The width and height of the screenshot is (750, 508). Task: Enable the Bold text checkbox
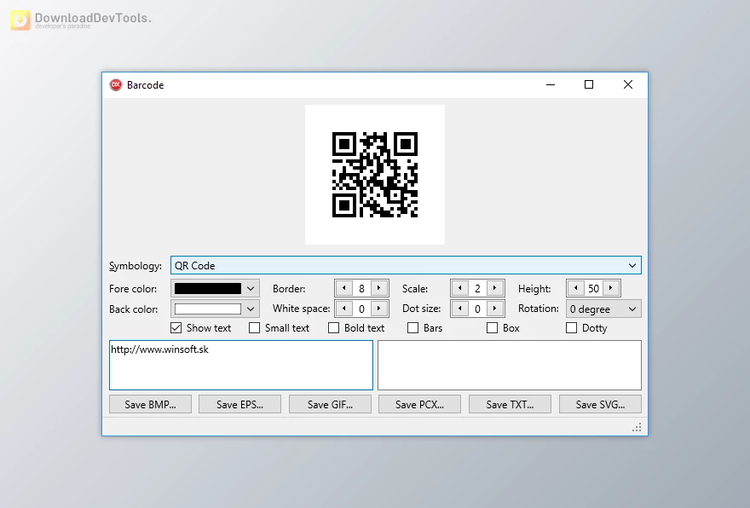click(x=333, y=328)
